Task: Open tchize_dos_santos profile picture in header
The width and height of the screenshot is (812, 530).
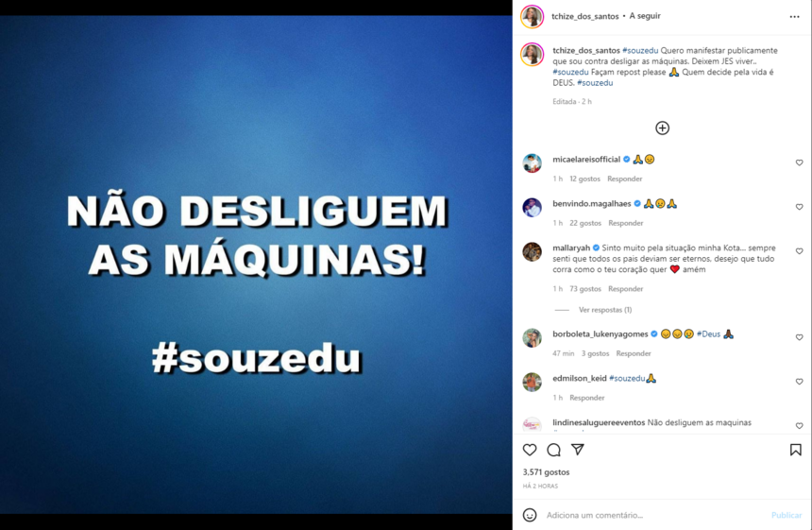Action: (x=532, y=17)
